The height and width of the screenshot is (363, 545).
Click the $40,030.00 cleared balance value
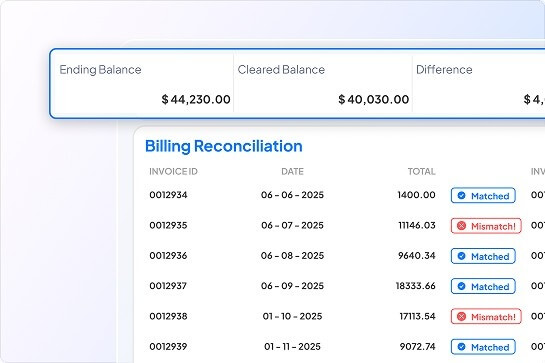(x=373, y=99)
